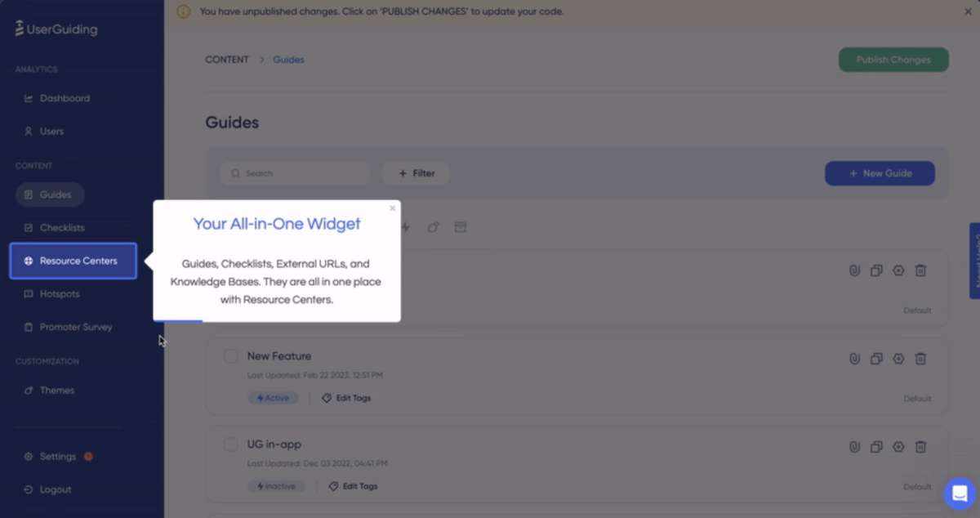Viewport: 980px width, 518px height.
Task: Duplicate the UG in-app guide
Action: [x=876, y=447]
